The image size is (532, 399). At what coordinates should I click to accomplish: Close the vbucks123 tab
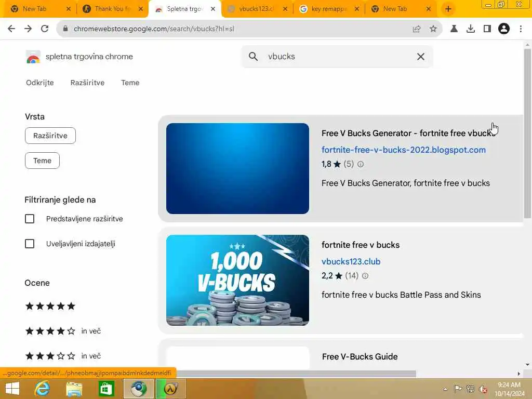285,9
